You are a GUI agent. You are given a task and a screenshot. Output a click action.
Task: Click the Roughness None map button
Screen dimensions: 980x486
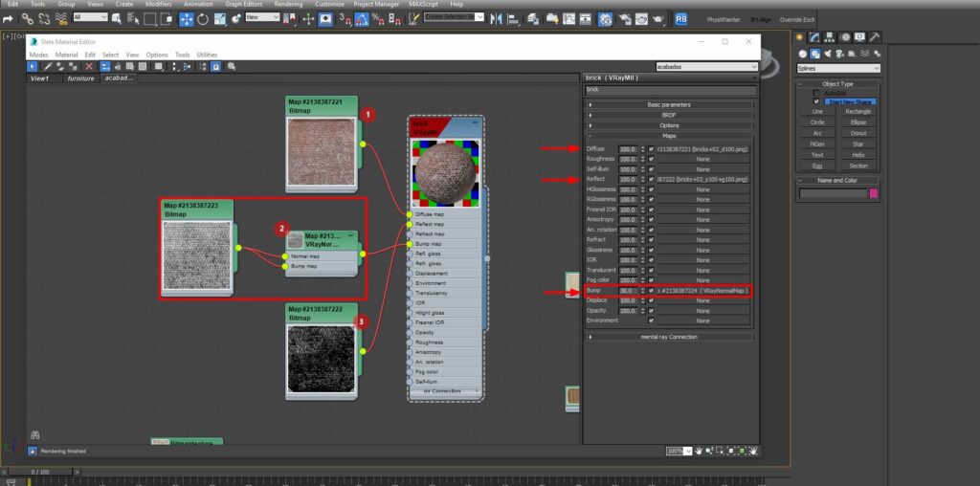point(702,160)
